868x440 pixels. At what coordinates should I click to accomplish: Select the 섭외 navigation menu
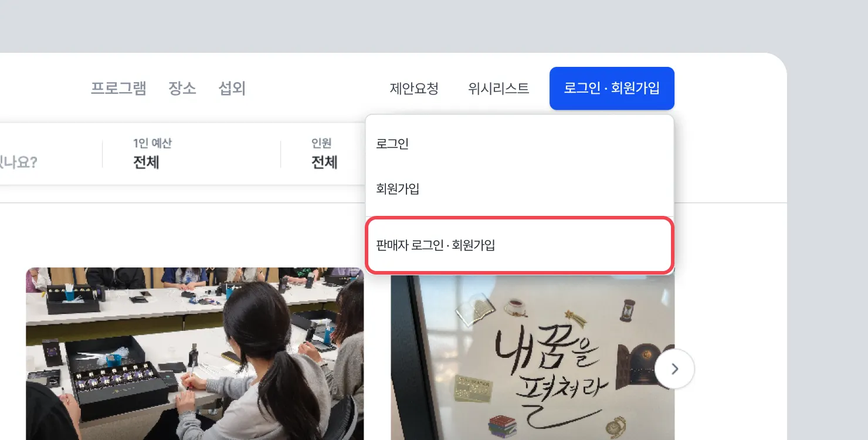[x=232, y=89]
